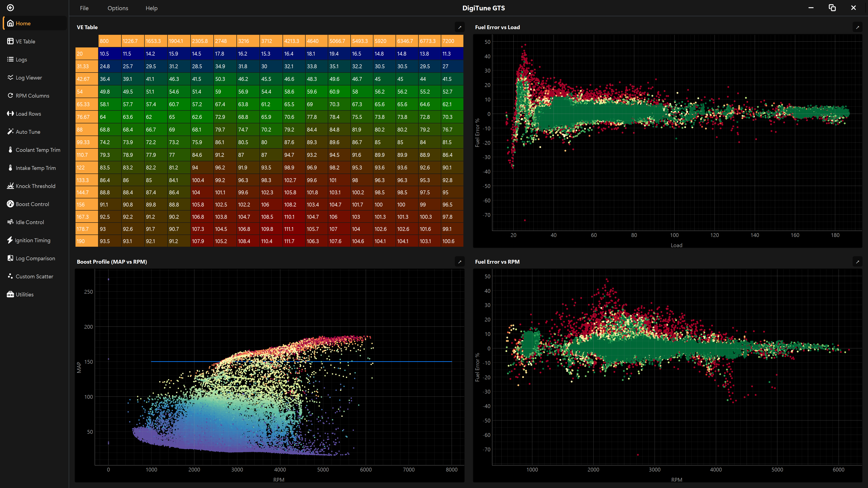868x488 pixels.
Task: Open the Knock Threshold icon
Action: pos(10,186)
